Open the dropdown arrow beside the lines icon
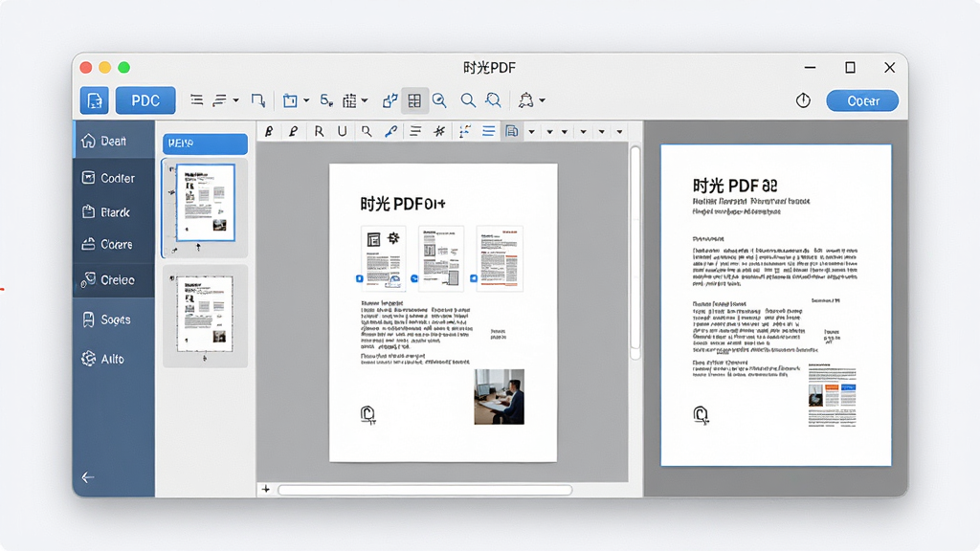This screenshot has width=980, height=551. (x=235, y=99)
